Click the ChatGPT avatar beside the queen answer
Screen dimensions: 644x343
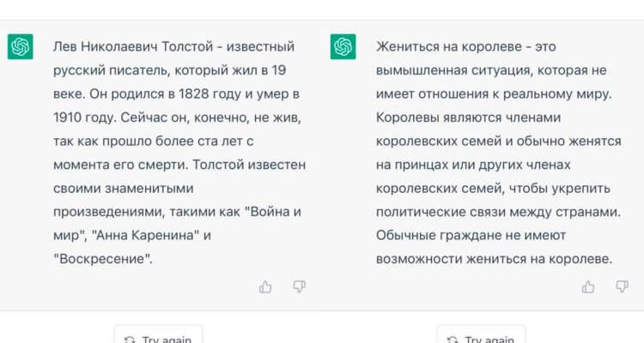[343, 47]
